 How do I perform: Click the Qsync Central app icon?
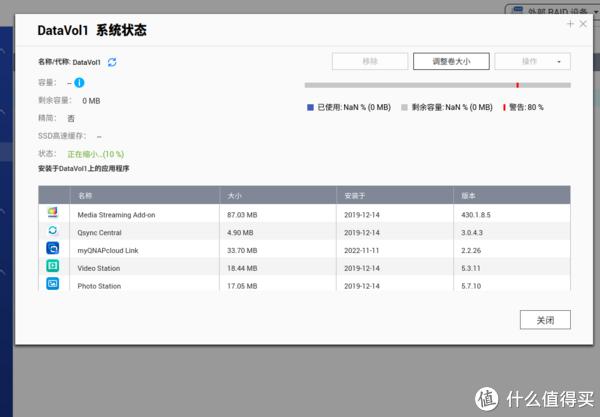pos(53,230)
